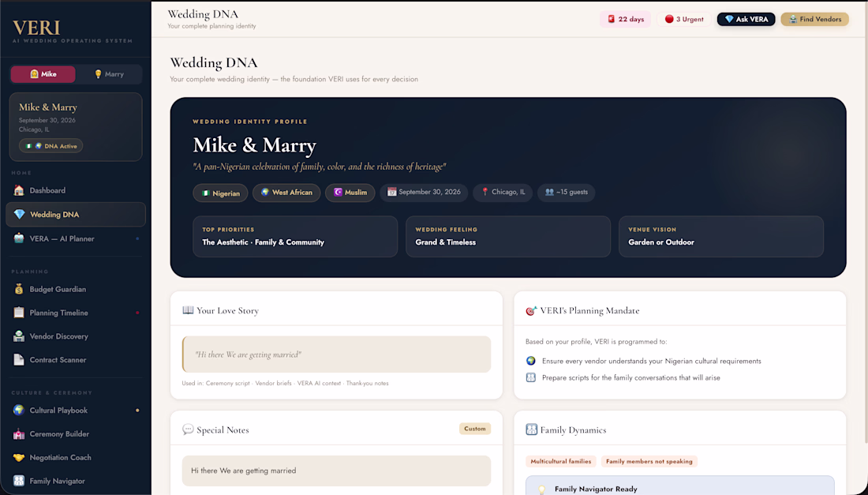The image size is (868, 495).
Task: Click the Budget Guardian money bag icon
Action: pyautogui.click(x=19, y=289)
